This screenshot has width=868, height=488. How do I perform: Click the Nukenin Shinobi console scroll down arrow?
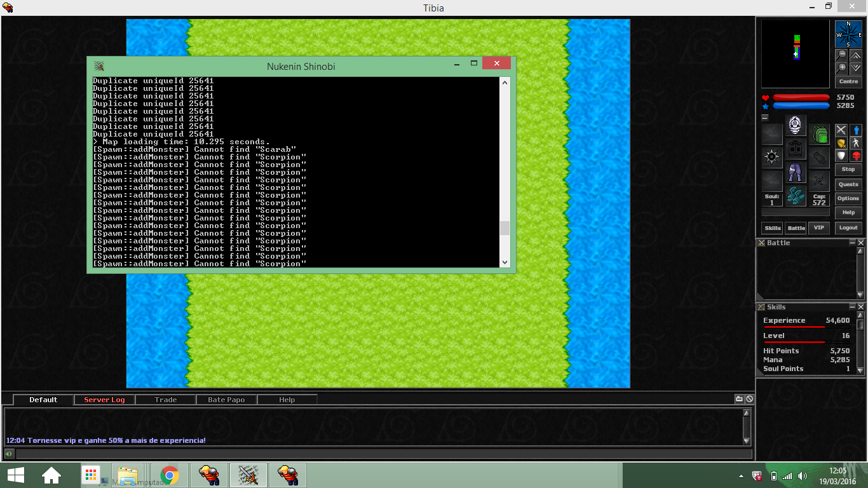tap(505, 262)
